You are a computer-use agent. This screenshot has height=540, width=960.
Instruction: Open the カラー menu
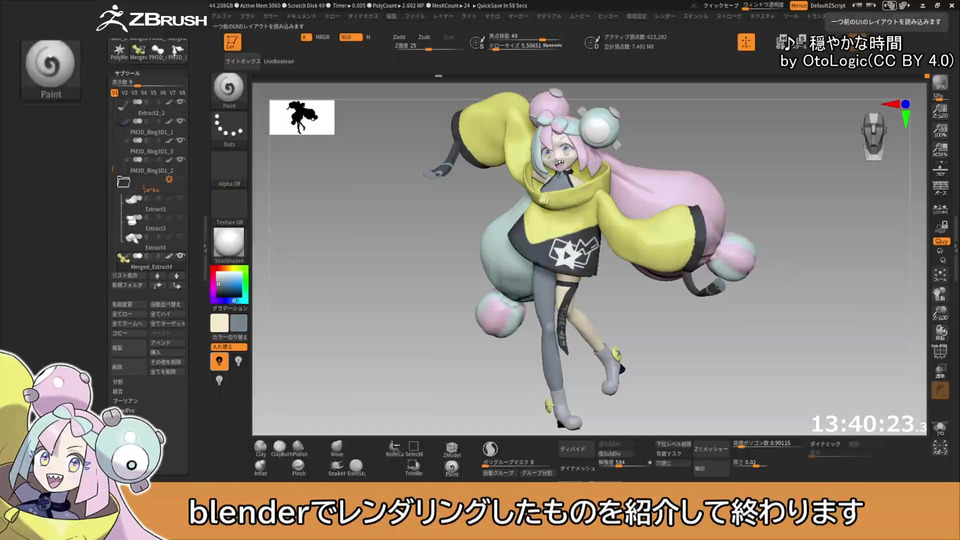point(270,17)
